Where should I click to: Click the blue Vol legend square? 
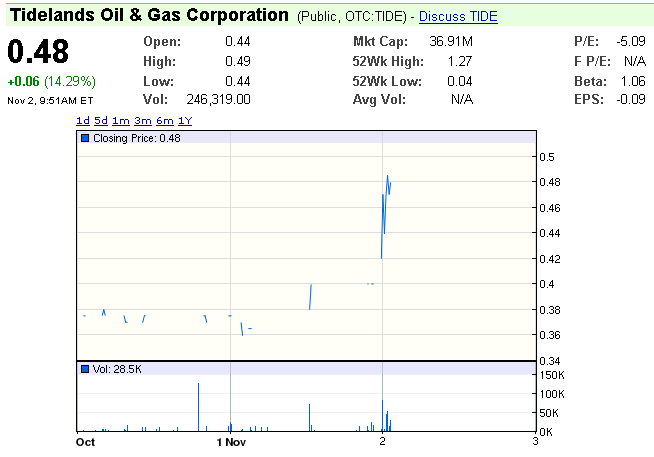(85, 369)
